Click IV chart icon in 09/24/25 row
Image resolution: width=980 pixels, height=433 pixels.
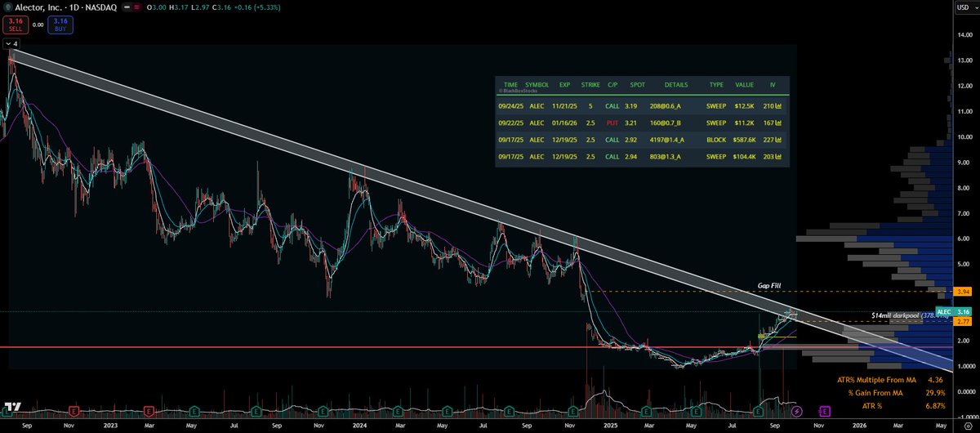778,106
